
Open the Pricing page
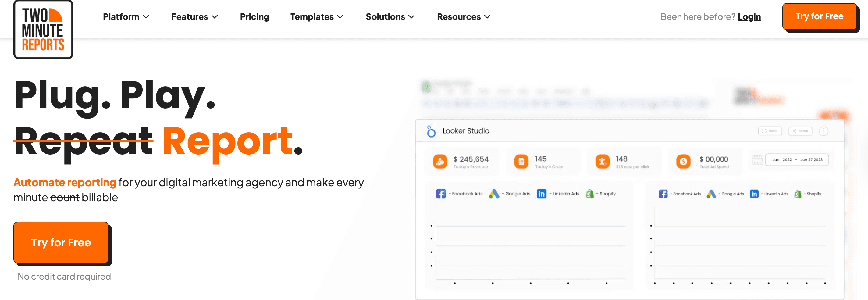pos(254,17)
